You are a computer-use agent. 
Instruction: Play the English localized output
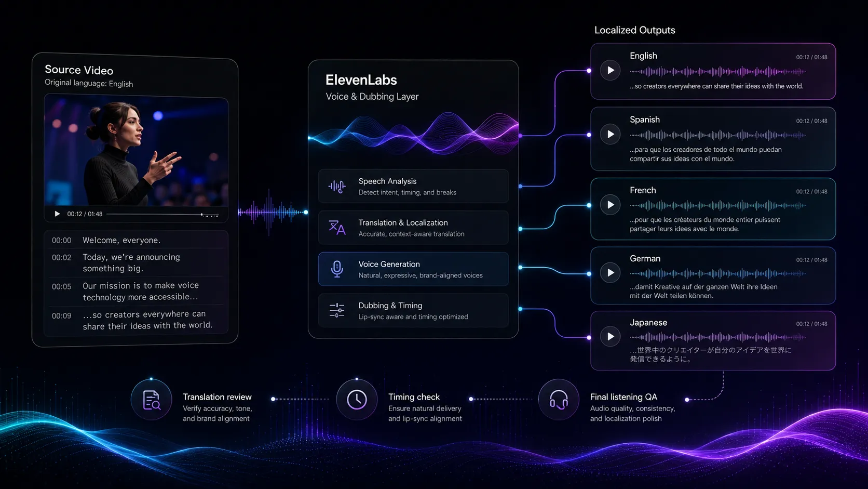point(611,71)
